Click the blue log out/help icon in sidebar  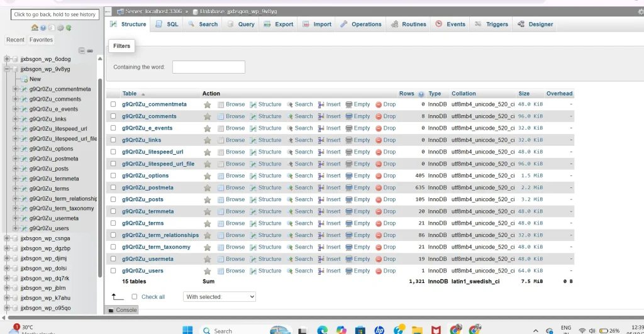point(43,28)
